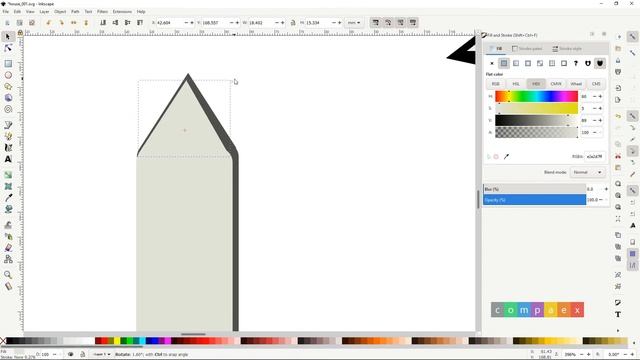640x360 pixels.
Task: Open the Extensions menu
Action: pyautogui.click(x=122, y=11)
